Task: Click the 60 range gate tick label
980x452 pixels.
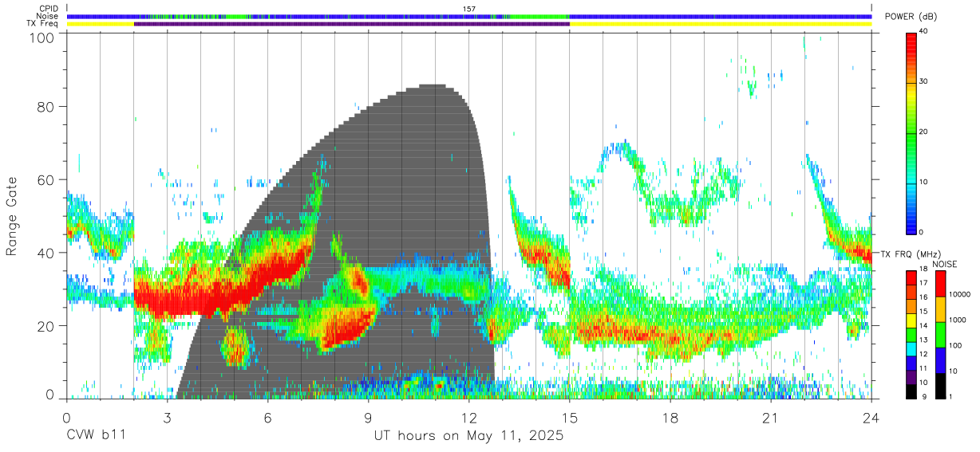Action: point(47,179)
